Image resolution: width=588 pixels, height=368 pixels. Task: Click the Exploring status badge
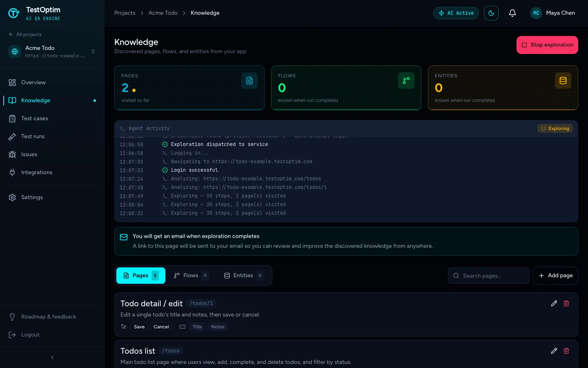click(555, 128)
